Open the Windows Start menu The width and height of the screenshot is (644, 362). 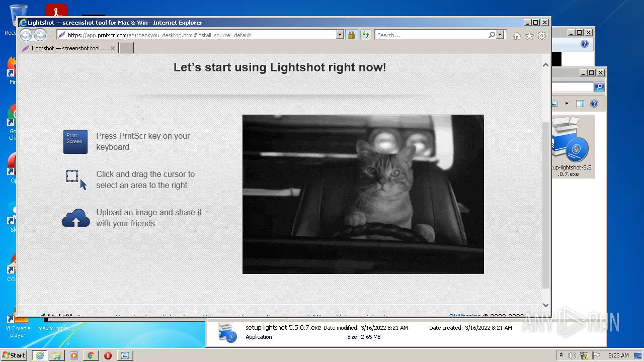[x=14, y=355]
